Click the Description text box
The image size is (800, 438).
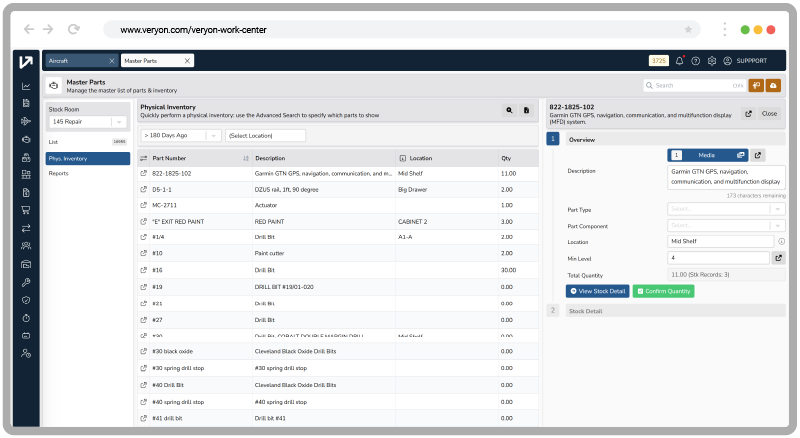tap(726, 177)
